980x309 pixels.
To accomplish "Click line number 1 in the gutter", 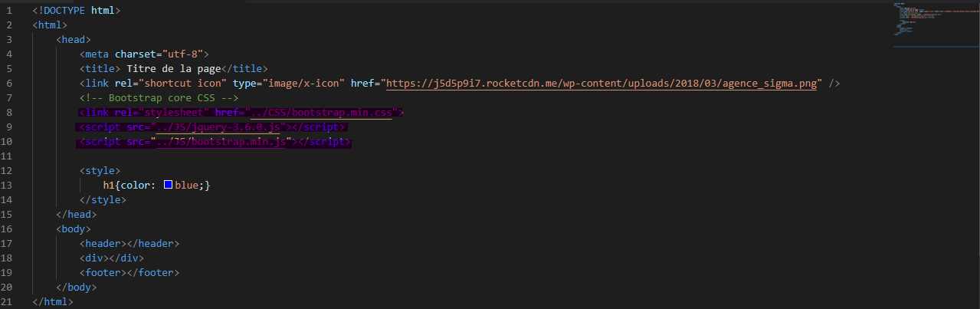I will coord(8,11).
